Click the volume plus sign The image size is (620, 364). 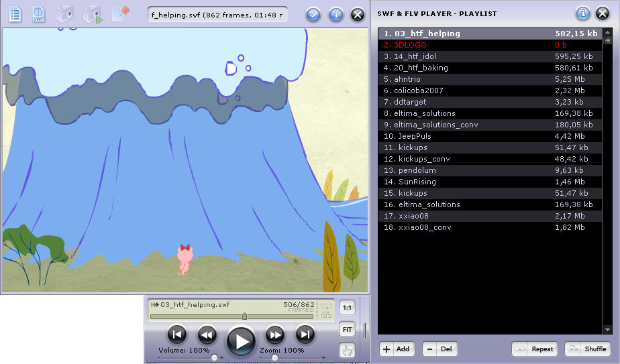point(222,358)
